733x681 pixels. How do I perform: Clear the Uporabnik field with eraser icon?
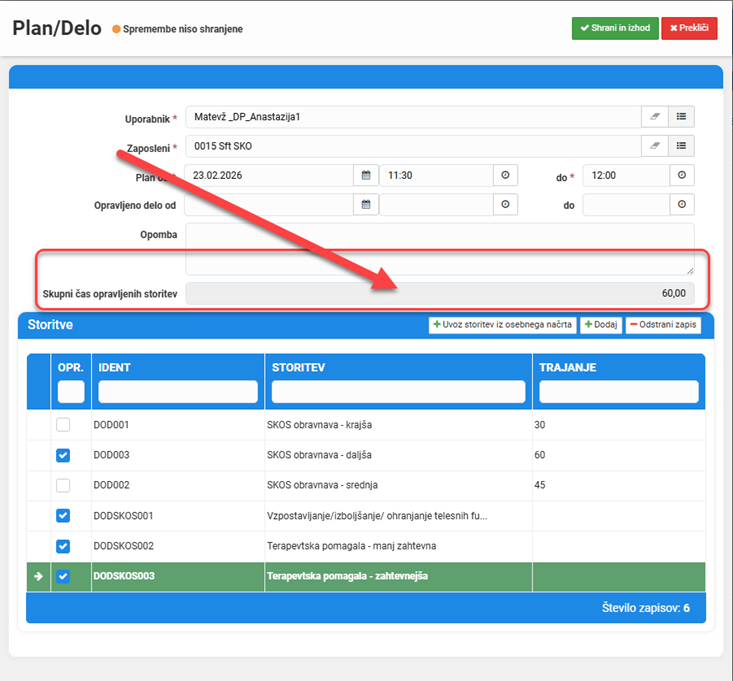coord(654,116)
